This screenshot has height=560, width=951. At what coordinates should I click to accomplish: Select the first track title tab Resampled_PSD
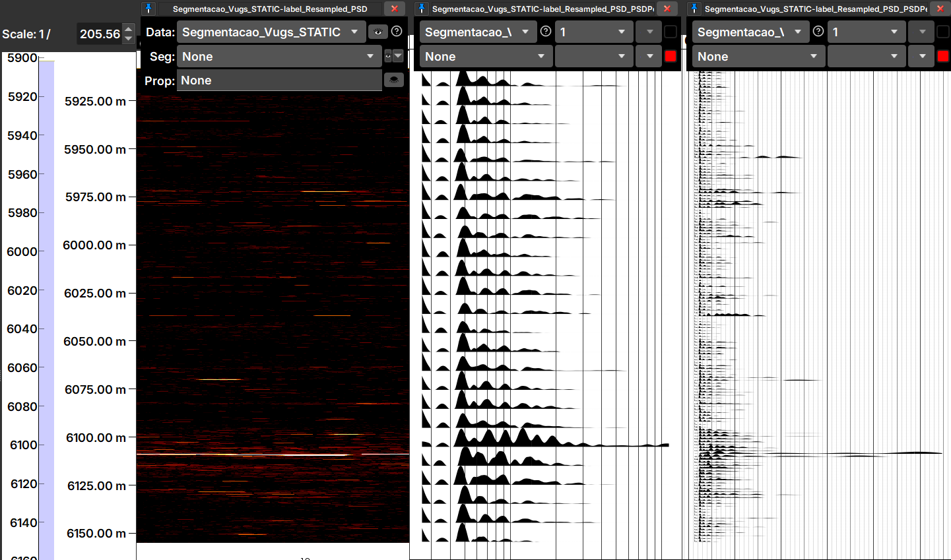270,9
